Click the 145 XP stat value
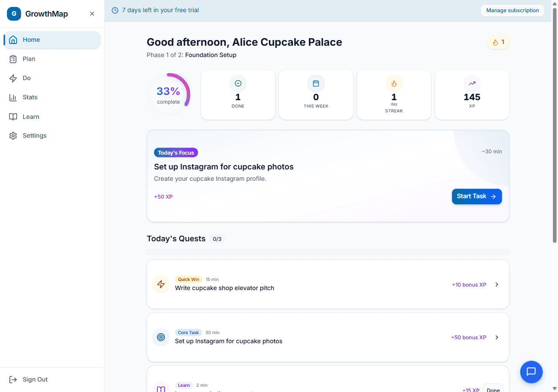Viewport: 558px width, 392px height. click(x=472, y=97)
